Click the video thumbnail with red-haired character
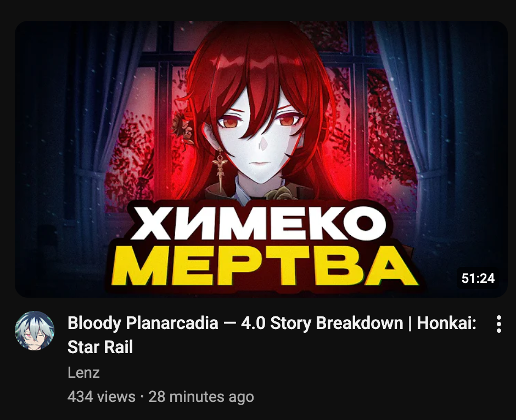Screen dimensions: 516x420 [261, 159]
